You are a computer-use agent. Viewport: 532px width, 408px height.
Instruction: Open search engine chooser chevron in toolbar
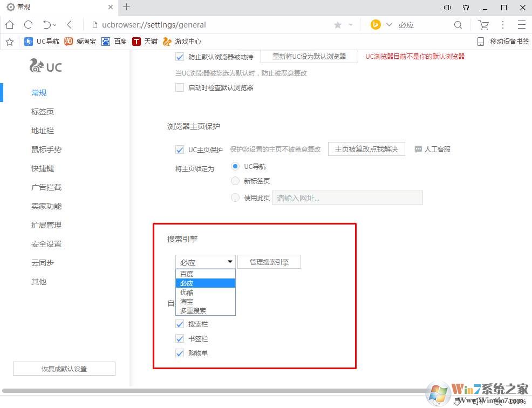coord(389,24)
